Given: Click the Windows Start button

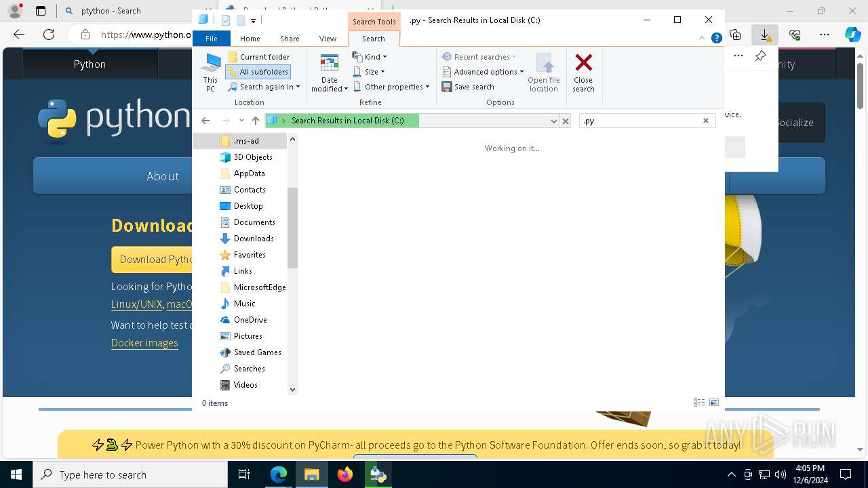Looking at the screenshot, I should pyautogui.click(x=16, y=475).
